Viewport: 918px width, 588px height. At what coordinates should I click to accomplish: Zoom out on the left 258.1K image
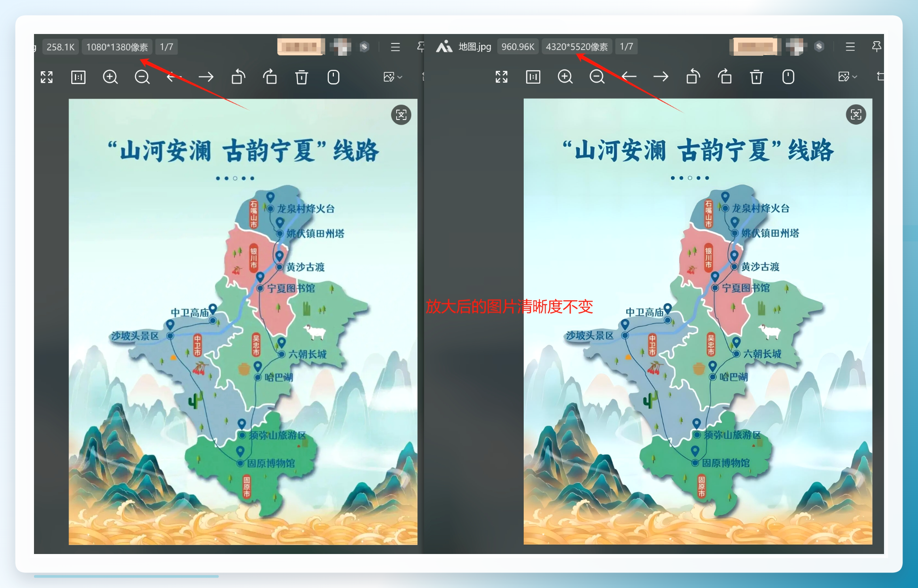click(x=142, y=77)
